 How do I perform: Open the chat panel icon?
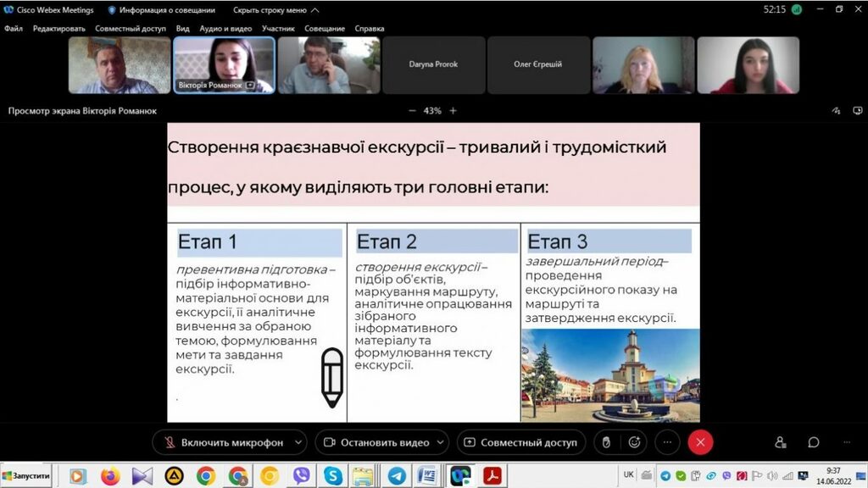pos(814,442)
